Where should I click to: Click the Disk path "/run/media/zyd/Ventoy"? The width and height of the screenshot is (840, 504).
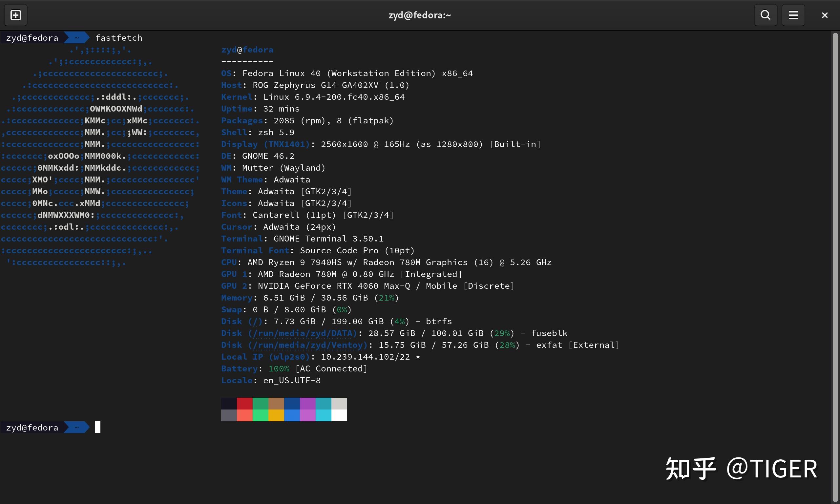308,345
